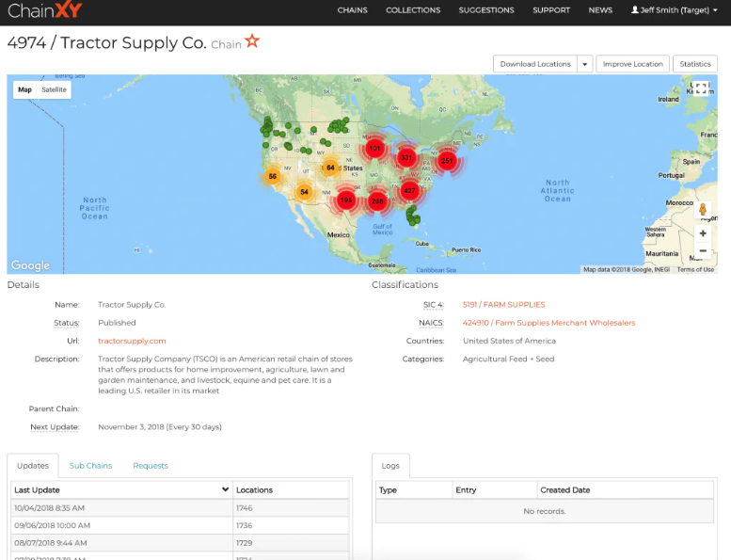This screenshot has width=731, height=560.
Task: Click the orange cluster marker 64
Action: click(330, 168)
